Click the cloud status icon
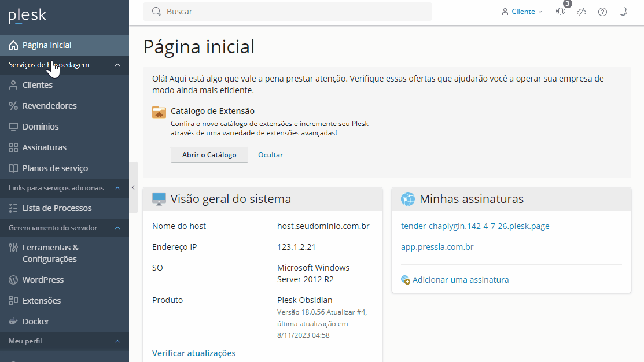The height and width of the screenshot is (362, 644). tap(582, 12)
